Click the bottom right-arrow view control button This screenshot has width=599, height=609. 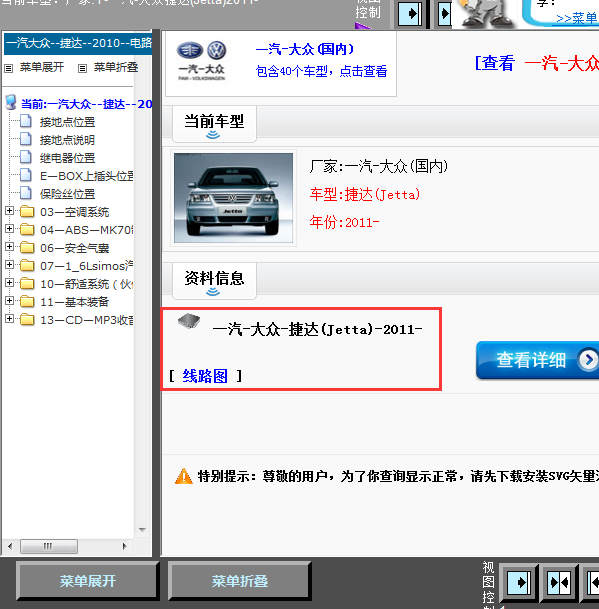coord(519,583)
